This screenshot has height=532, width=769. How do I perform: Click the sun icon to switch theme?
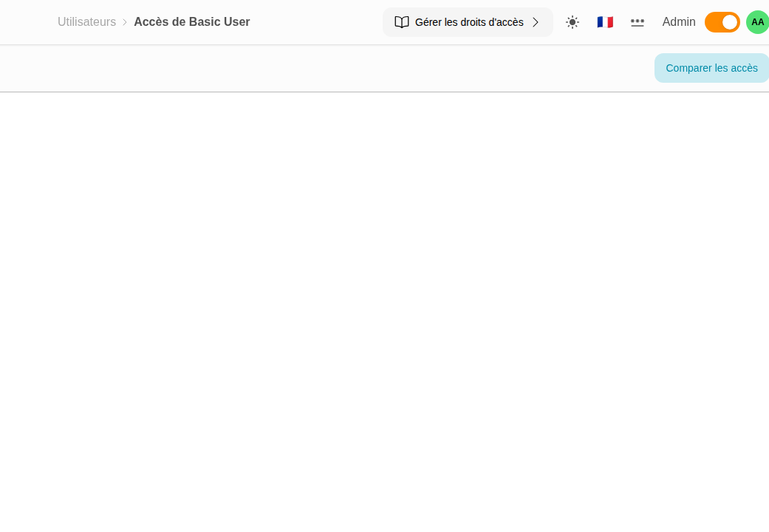point(573,22)
